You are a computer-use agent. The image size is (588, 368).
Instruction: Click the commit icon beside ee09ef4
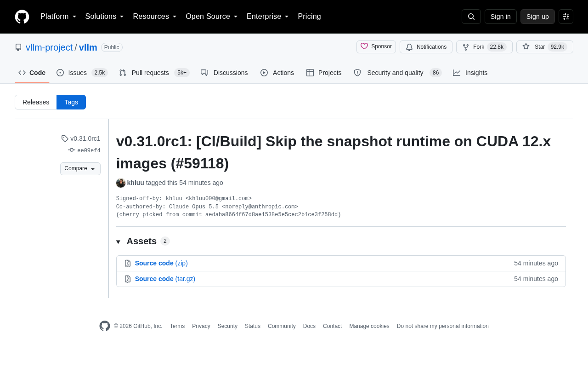pyautogui.click(x=72, y=150)
